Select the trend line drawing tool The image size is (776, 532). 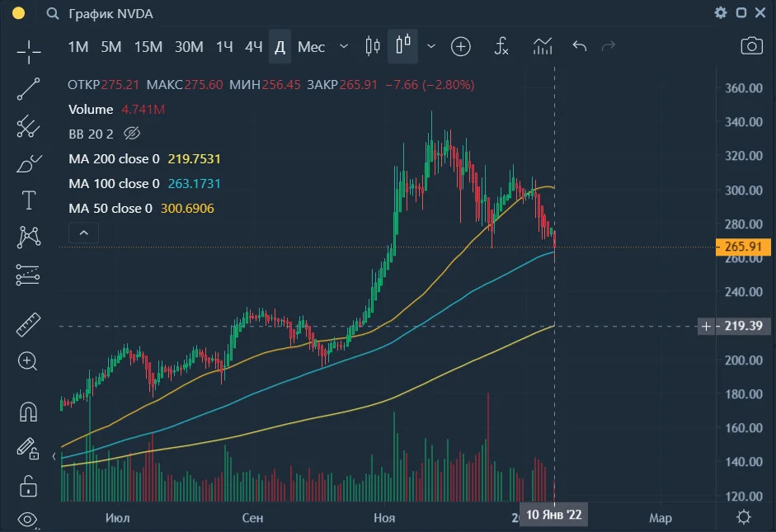point(28,89)
